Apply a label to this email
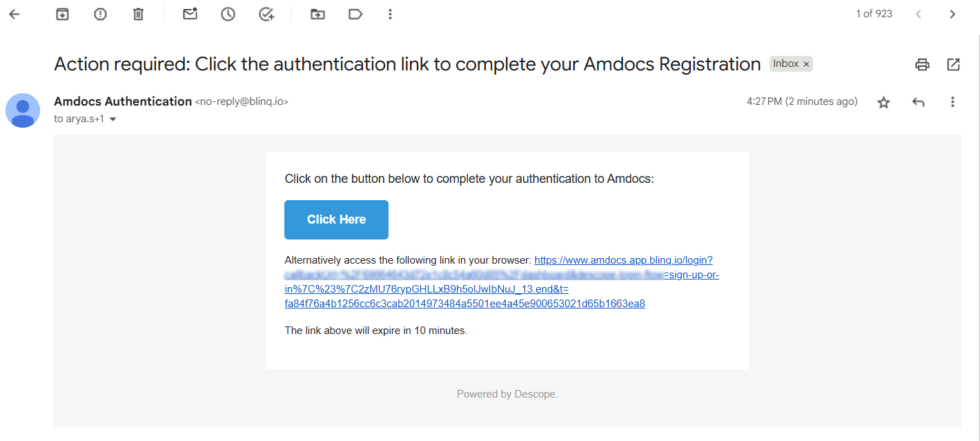This screenshot has height=441, width=980. coord(355,14)
